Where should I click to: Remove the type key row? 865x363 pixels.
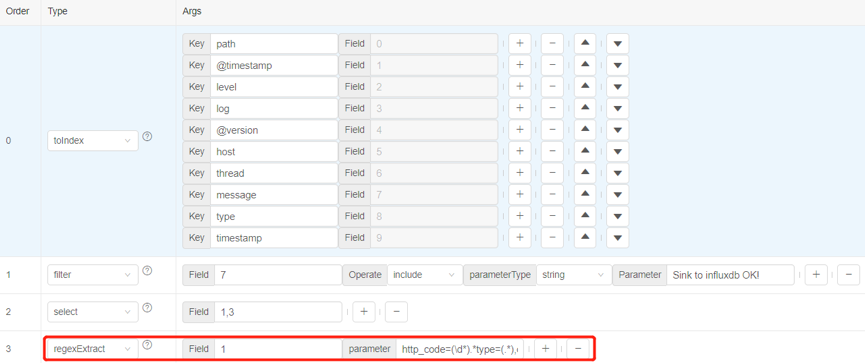[552, 216]
